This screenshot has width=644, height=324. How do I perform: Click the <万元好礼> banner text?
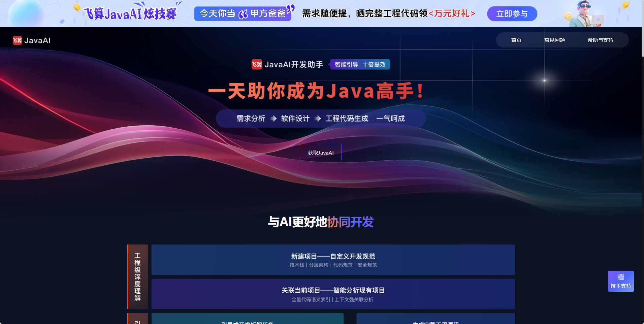452,13
